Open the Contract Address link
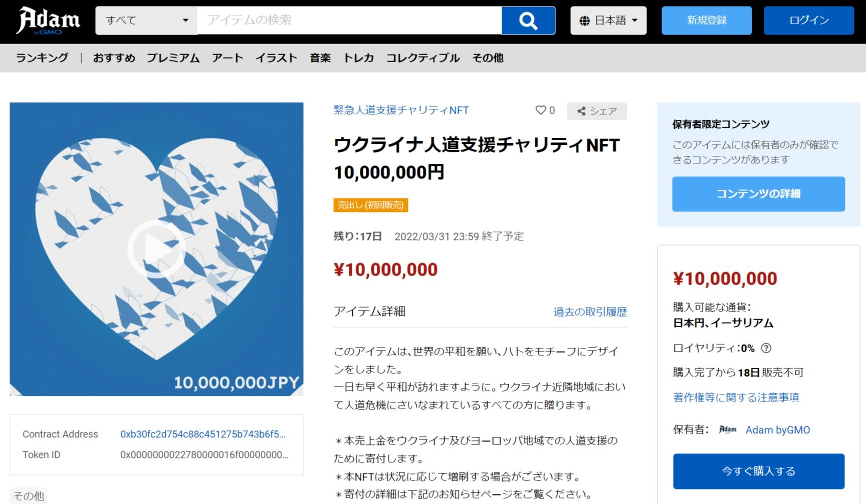The image size is (866, 504). click(203, 434)
